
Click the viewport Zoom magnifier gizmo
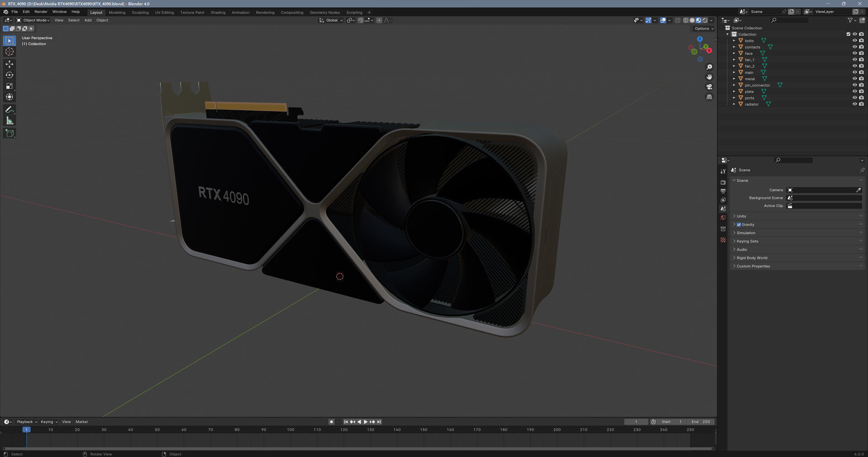click(709, 67)
